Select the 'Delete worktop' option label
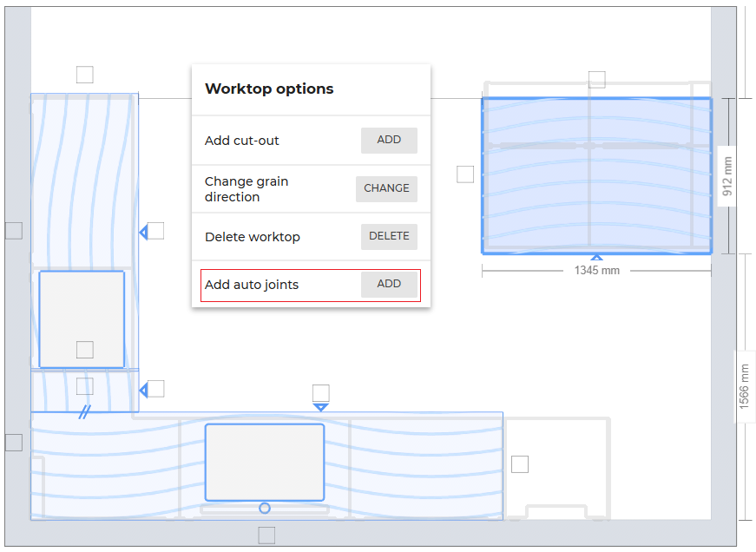Viewport: 756px width, 552px height. (x=253, y=237)
